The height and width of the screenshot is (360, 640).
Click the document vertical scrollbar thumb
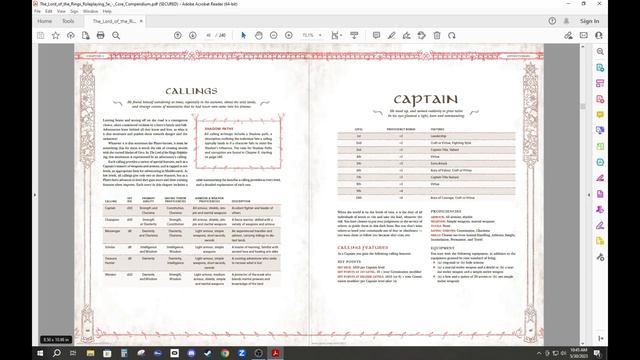(x=583, y=106)
